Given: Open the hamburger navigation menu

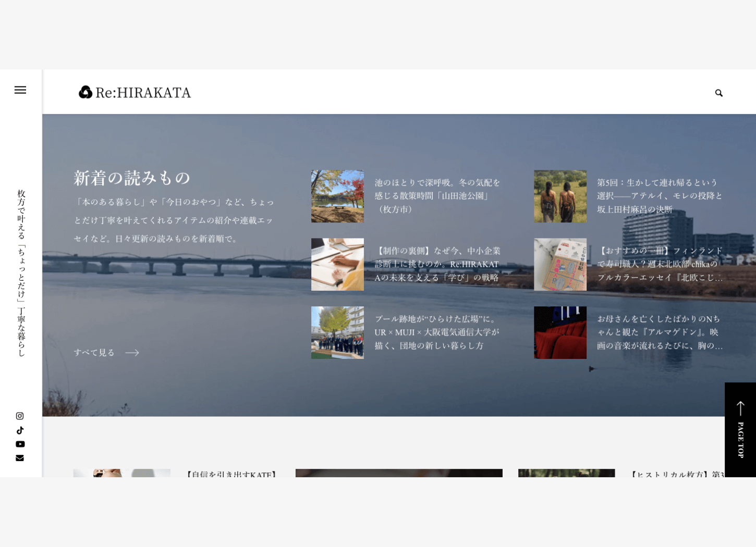Looking at the screenshot, I should pyautogui.click(x=20, y=90).
